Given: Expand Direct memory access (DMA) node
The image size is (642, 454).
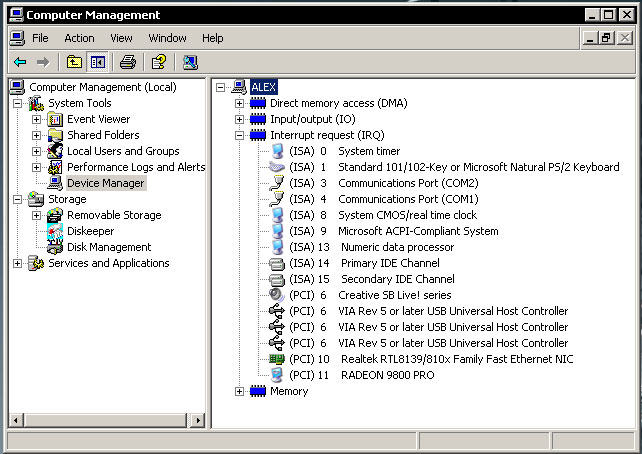Looking at the screenshot, I should (x=240, y=103).
